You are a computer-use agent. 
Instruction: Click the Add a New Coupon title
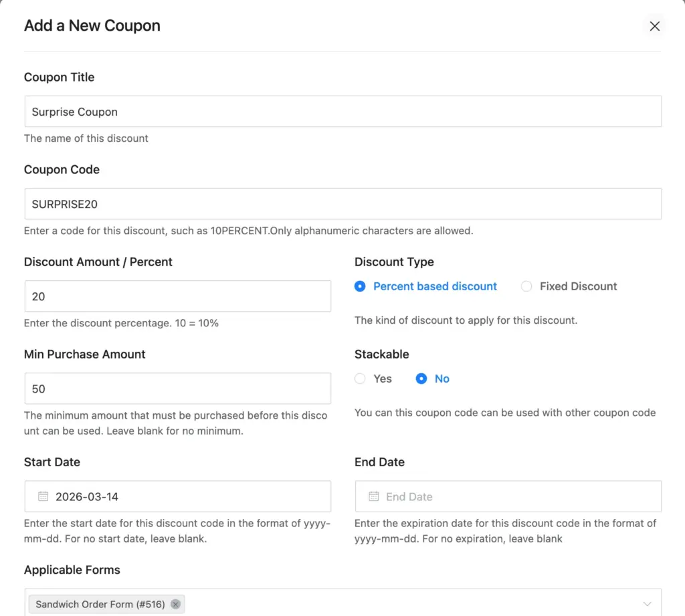(92, 25)
